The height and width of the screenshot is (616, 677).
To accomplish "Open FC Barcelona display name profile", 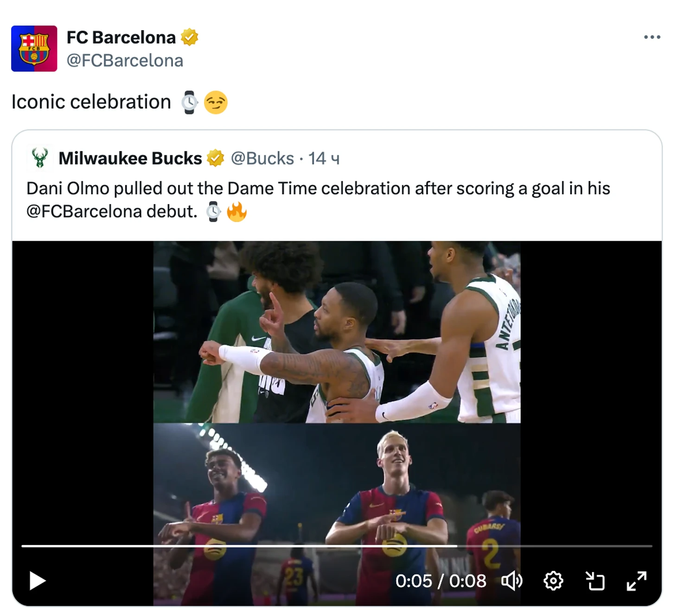I will pos(121,38).
